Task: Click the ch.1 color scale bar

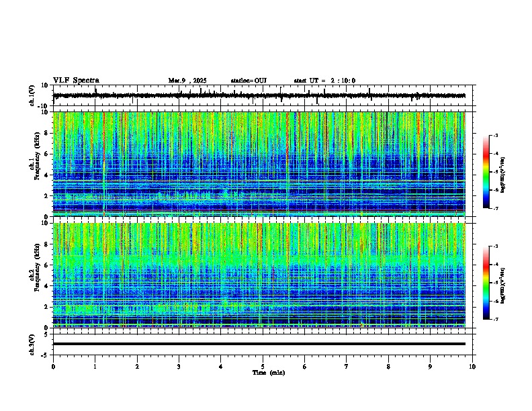Action: point(486,172)
